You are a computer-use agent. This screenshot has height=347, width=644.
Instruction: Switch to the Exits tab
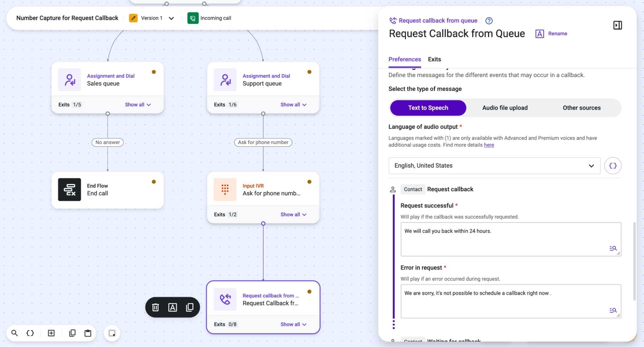point(434,59)
